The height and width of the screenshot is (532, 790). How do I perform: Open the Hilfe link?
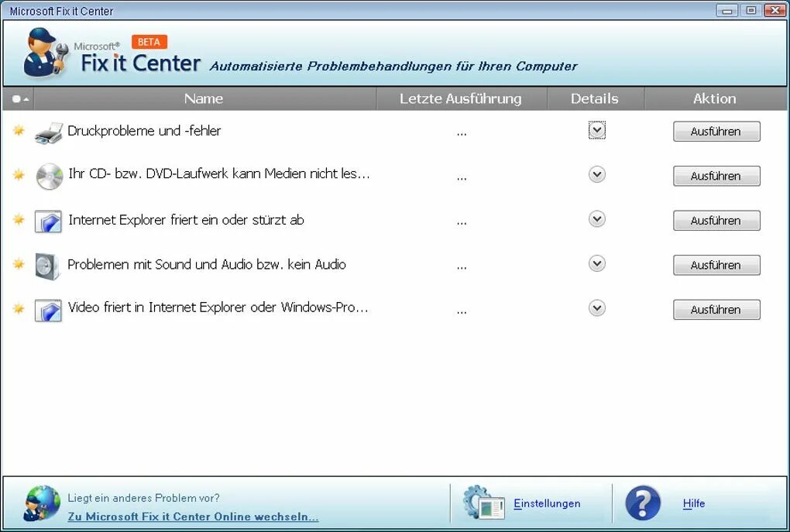point(694,503)
